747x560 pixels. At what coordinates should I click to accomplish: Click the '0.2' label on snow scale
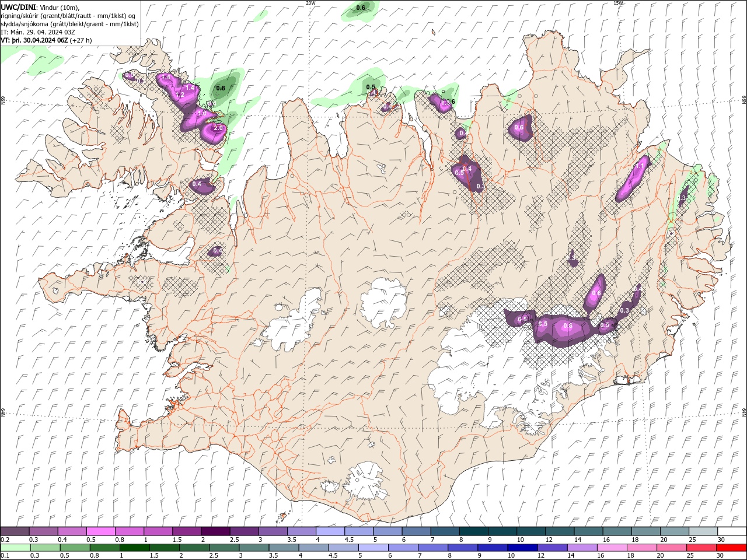(5, 540)
